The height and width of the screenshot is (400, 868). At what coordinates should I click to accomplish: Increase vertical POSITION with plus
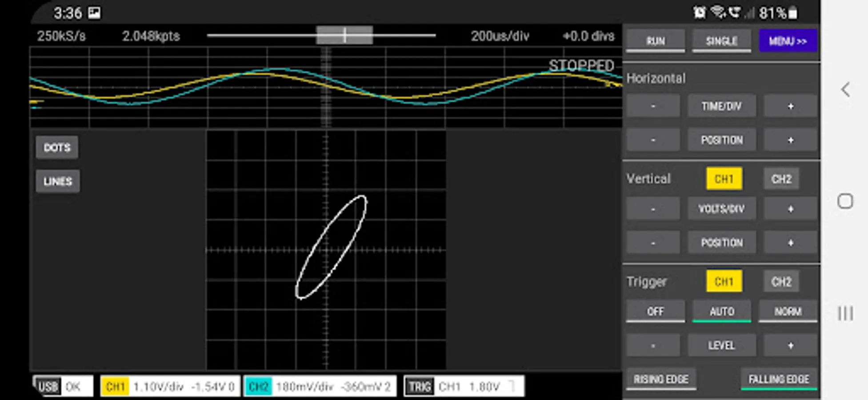[790, 243]
